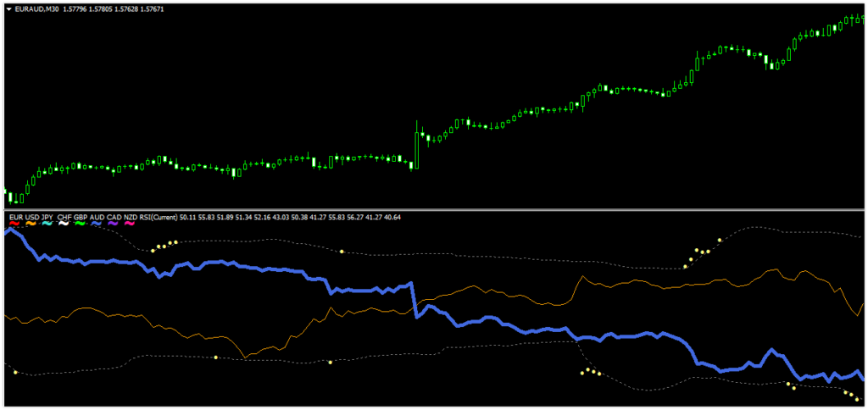Click the orange USD currency wave icon
The width and height of the screenshot is (868, 410).
[31, 224]
